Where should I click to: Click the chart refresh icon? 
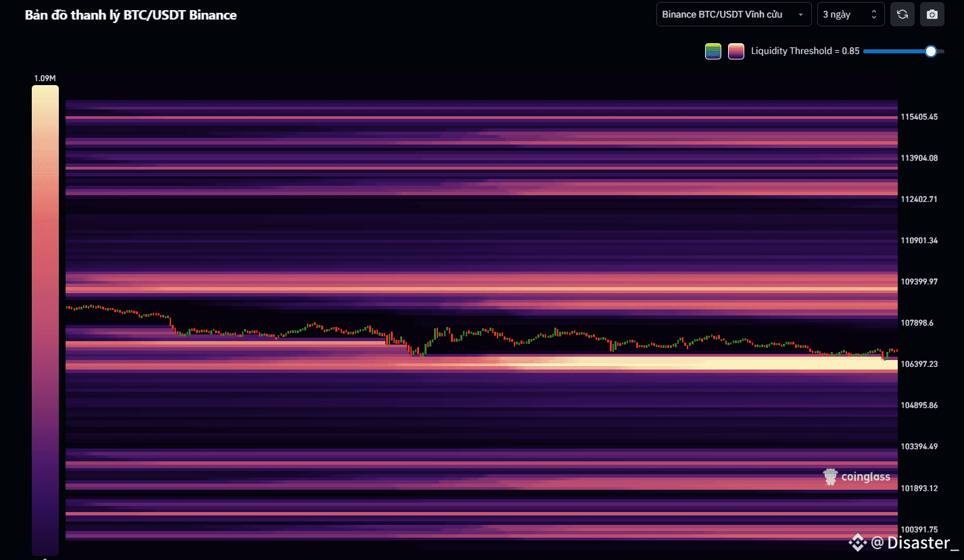(x=902, y=14)
